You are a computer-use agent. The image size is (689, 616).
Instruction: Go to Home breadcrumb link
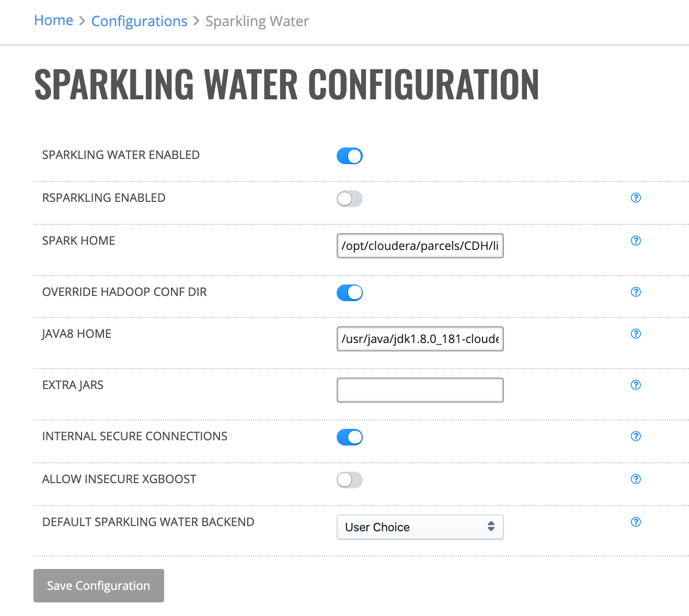pos(53,20)
